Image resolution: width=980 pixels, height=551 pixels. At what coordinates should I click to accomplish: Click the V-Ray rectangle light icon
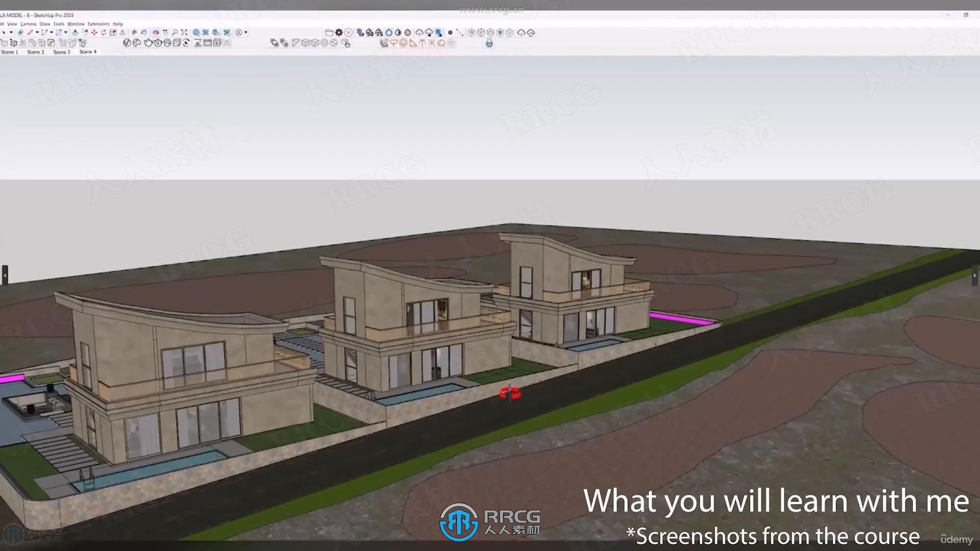coord(394,43)
